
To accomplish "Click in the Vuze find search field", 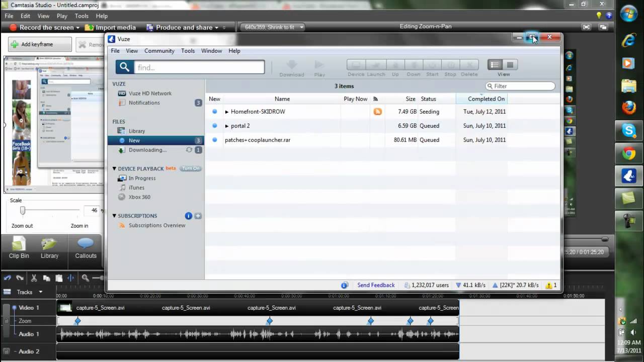I will pos(199,67).
